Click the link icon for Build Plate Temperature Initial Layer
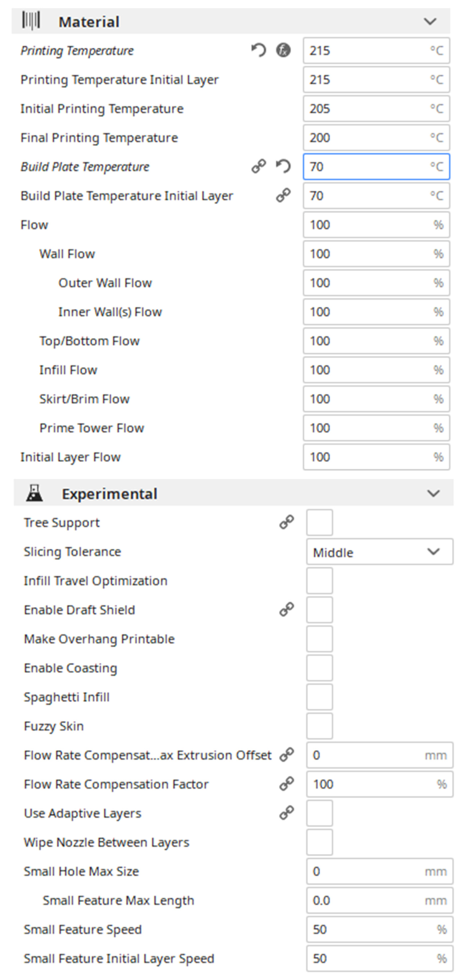The width and height of the screenshot is (460, 980). (283, 196)
